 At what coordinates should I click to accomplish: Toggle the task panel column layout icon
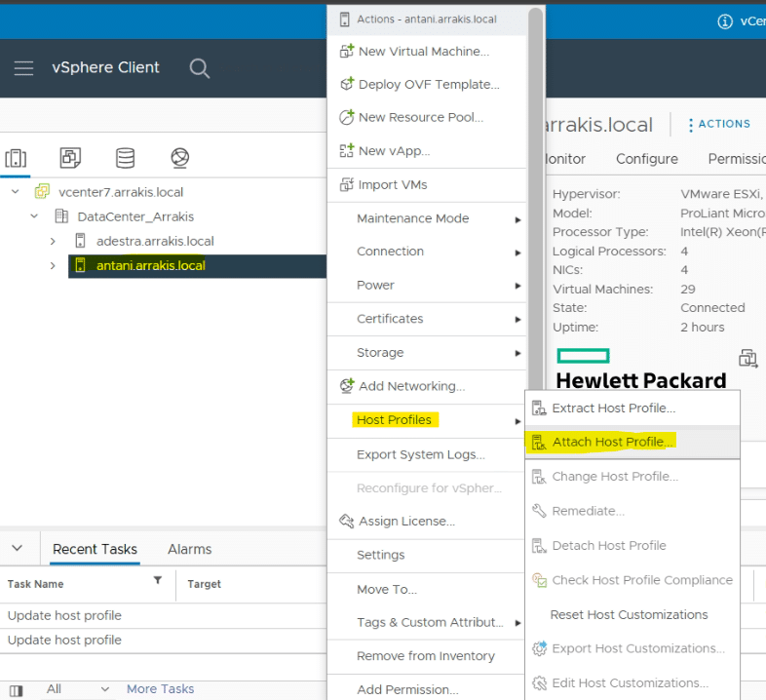pyautogui.click(x=17, y=690)
